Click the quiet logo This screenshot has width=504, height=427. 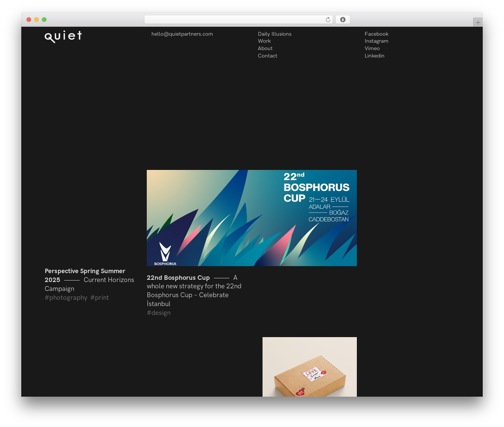coord(63,36)
